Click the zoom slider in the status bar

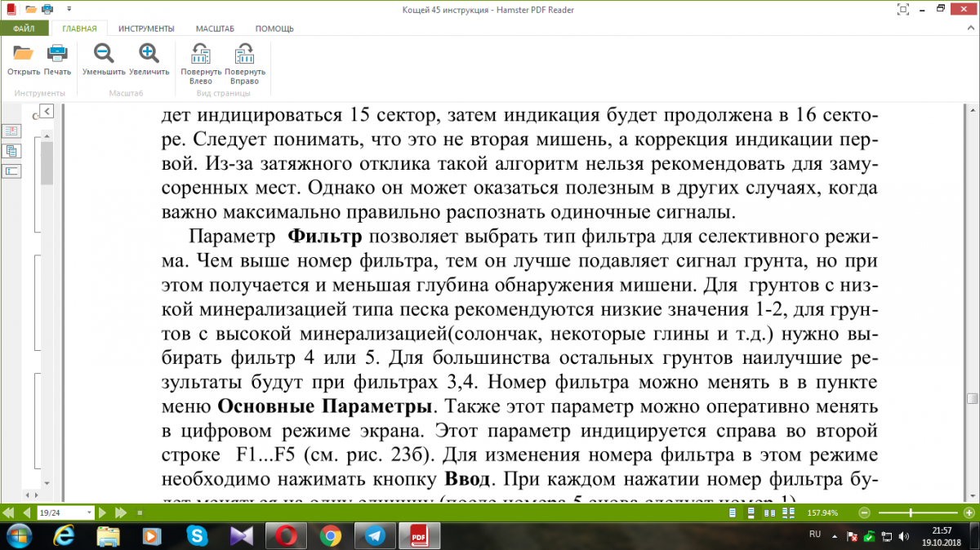tap(911, 513)
